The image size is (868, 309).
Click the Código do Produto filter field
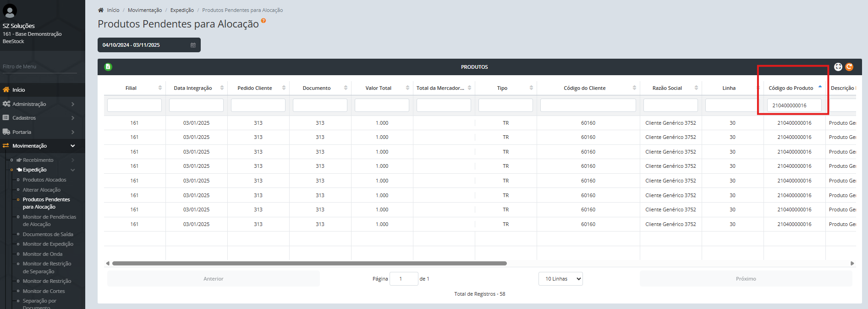coord(794,105)
